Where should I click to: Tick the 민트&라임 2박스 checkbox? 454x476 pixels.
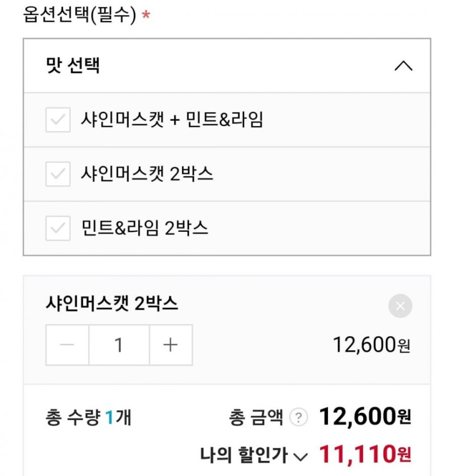58,228
